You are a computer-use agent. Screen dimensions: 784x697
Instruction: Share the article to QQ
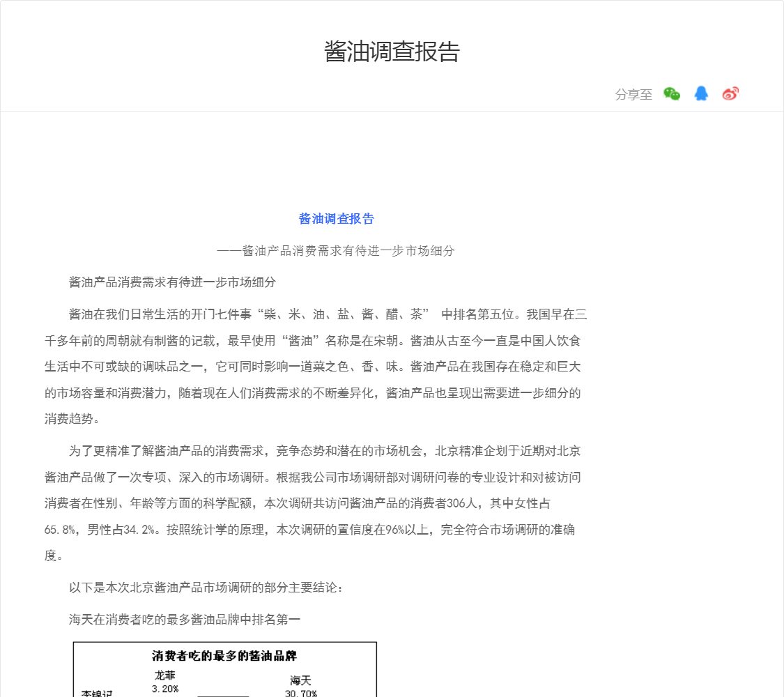(701, 93)
